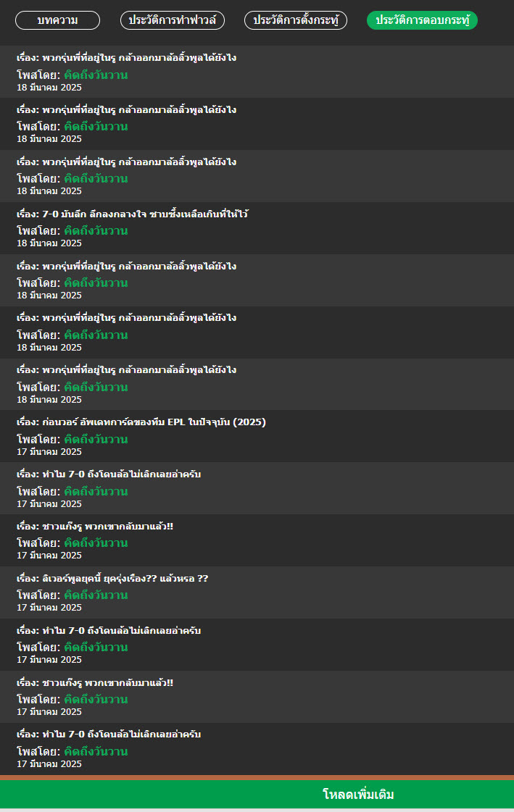Click 17 มีนาคม 2025 date under ลิเวอร์พูล topic

coord(49,608)
